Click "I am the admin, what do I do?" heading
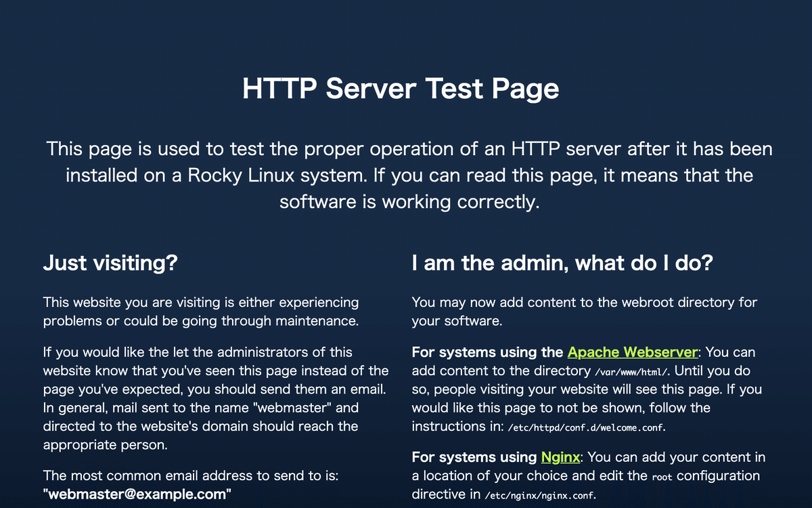 pos(562,263)
